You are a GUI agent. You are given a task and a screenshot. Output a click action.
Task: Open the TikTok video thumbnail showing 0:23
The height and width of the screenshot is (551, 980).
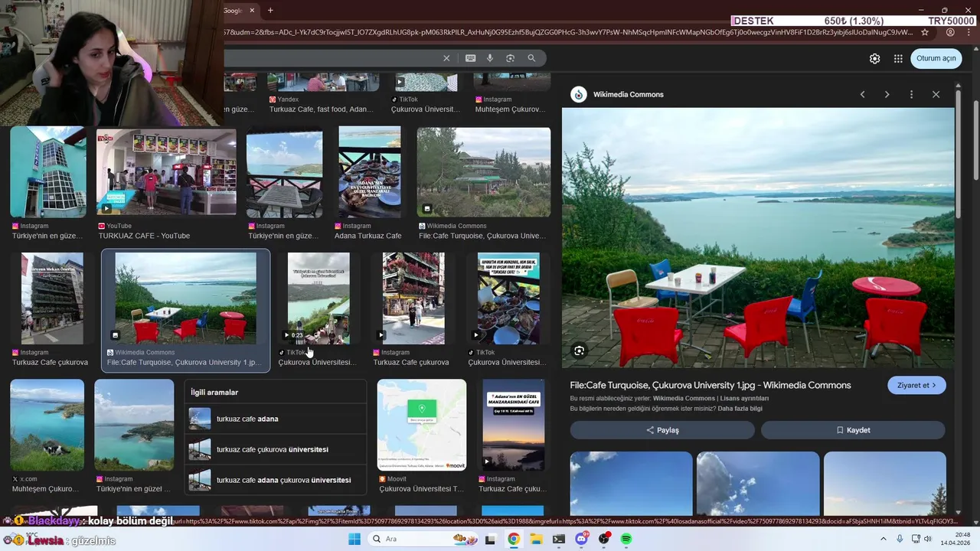[x=318, y=298]
